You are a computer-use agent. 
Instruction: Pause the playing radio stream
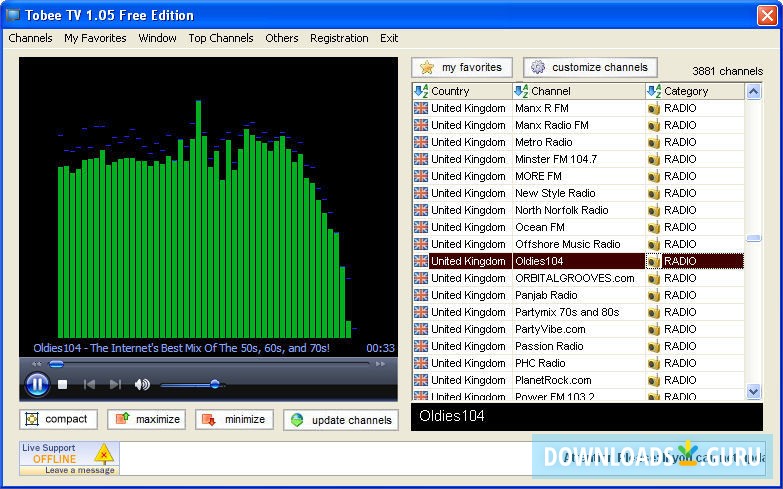(x=37, y=384)
